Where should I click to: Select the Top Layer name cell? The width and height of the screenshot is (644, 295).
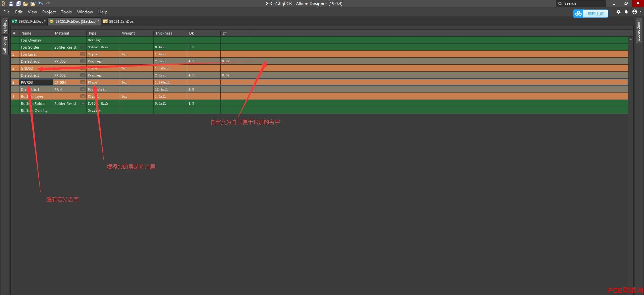pos(36,54)
